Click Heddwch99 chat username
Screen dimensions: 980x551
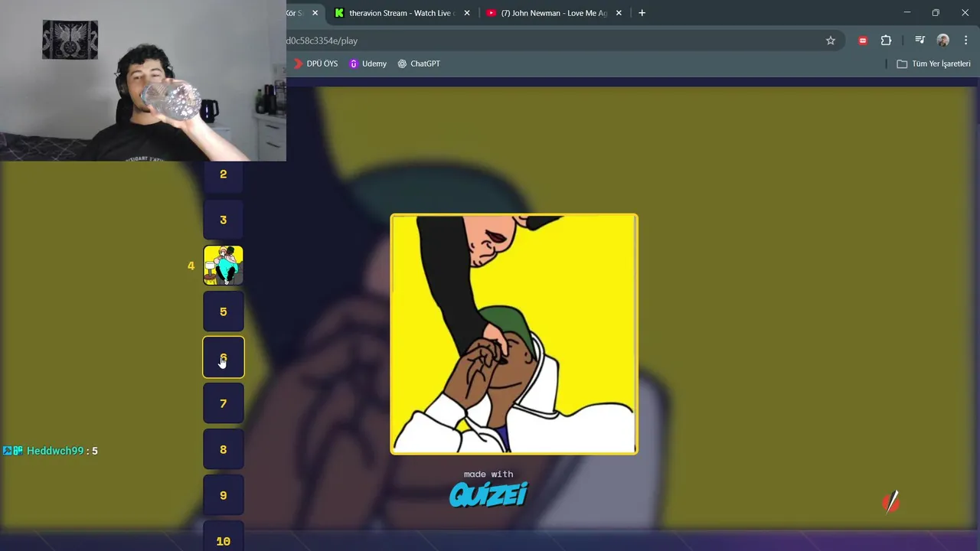55,451
